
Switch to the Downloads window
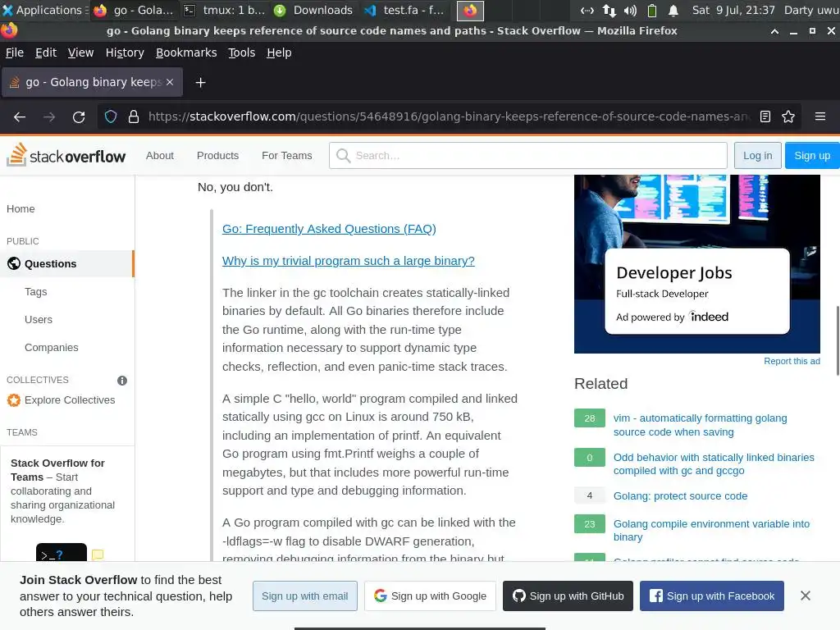point(313,10)
